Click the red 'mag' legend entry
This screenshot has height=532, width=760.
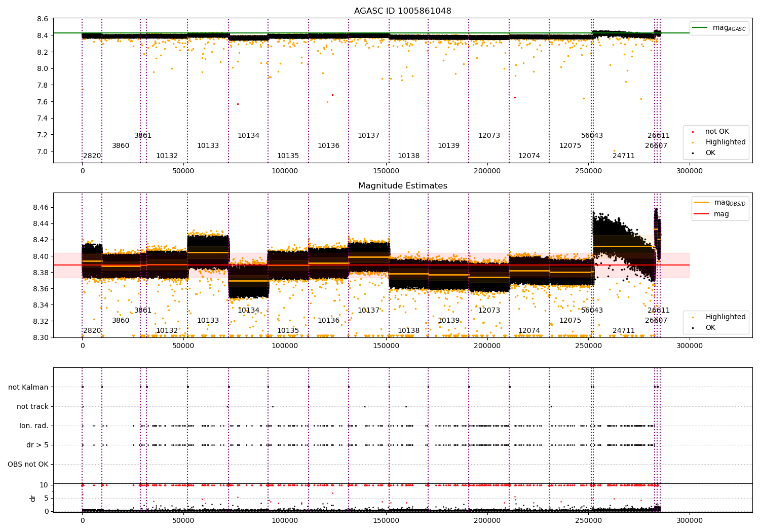click(x=711, y=214)
